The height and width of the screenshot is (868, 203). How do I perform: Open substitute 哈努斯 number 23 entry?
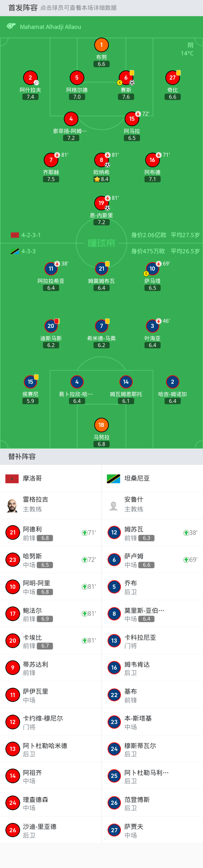(x=50, y=560)
